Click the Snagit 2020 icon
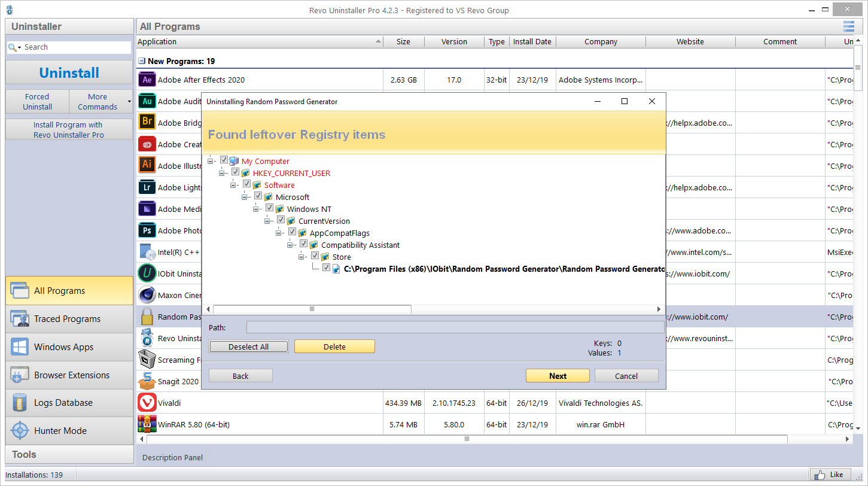The width and height of the screenshot is (868, 486). coord(147,381)
